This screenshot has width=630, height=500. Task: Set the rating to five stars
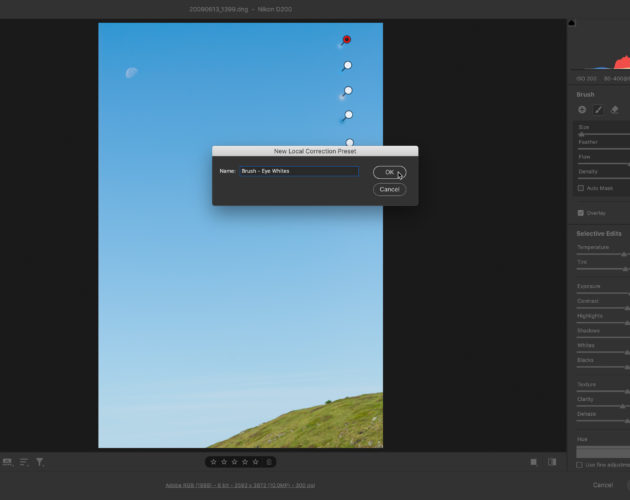[256, 462]
